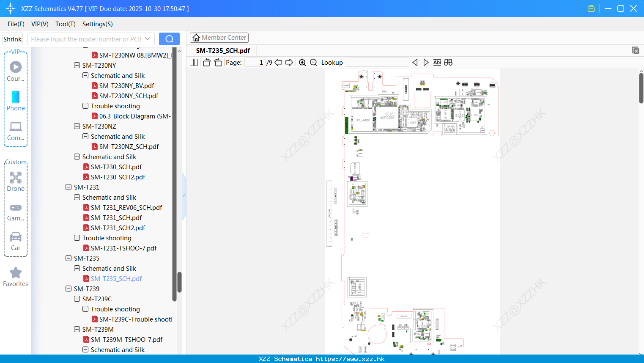Click the yellow toolbox icon in title bar
This screenshot has width=644, height=363.
pos(591,8)
